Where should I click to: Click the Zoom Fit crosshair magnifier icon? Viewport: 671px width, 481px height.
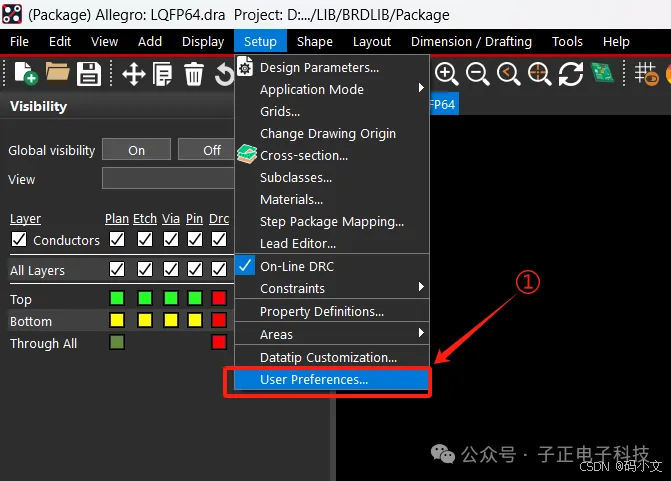tap(539, 74)
